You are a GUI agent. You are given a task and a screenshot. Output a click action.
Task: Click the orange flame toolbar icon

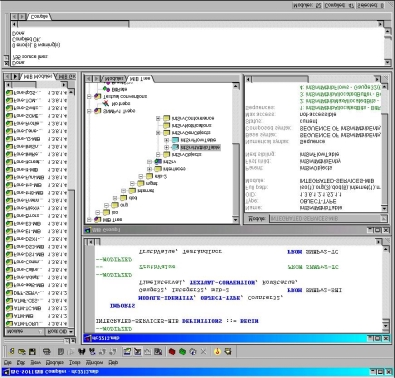point(217,352)
